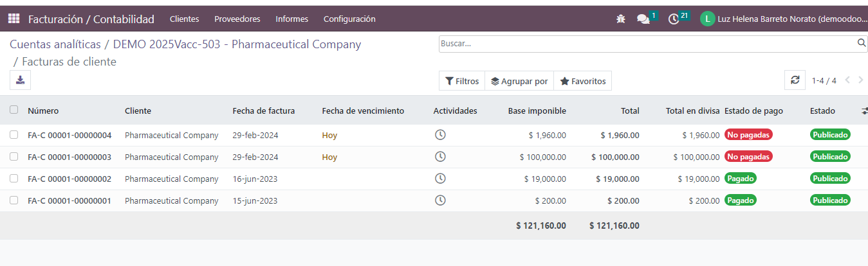Open the Informes menu
This screenshot has width=868, height=266.
[291, 19]
